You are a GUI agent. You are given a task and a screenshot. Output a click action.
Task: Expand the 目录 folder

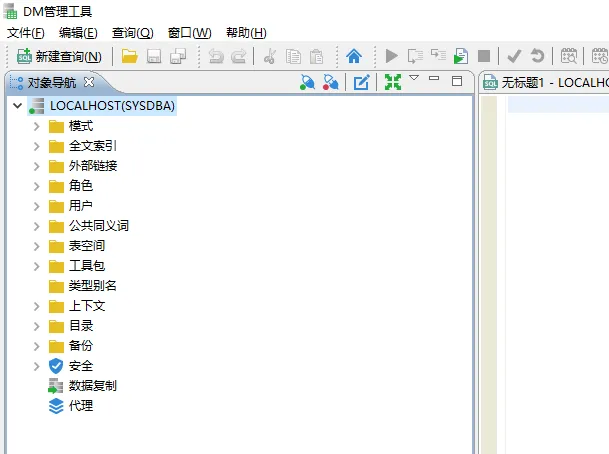pos(37,326)
